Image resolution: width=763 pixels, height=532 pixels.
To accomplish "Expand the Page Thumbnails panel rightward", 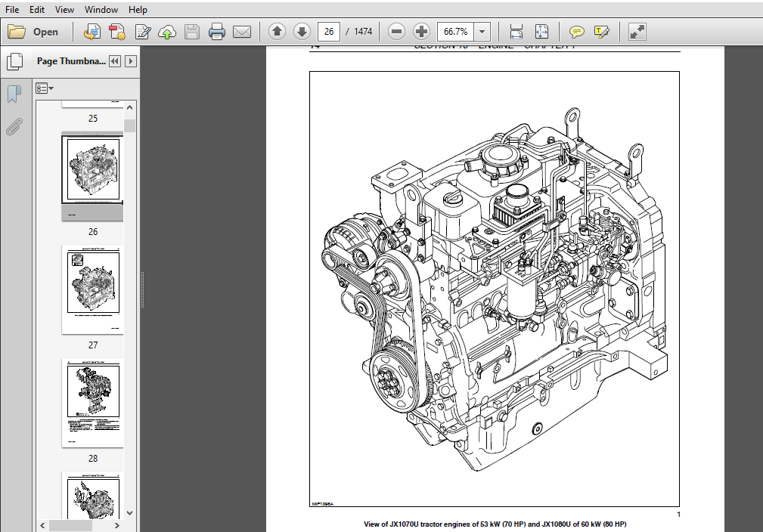I will [130, 61].
